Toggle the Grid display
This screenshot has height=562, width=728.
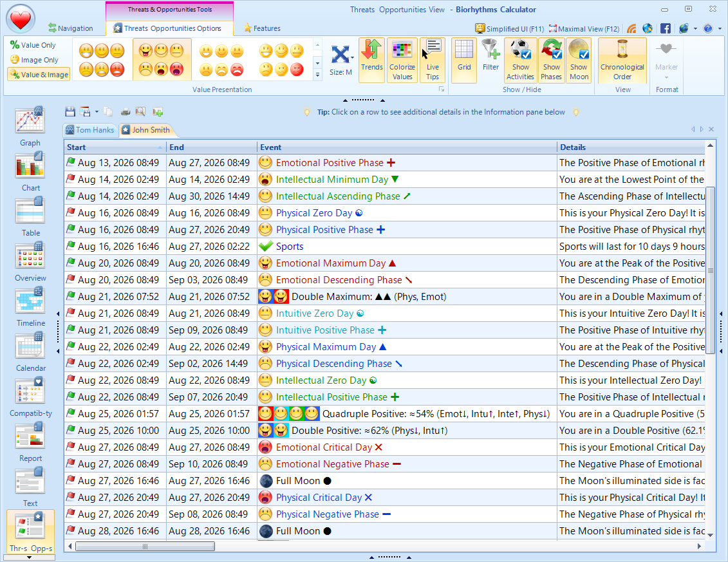pos(463,60)
